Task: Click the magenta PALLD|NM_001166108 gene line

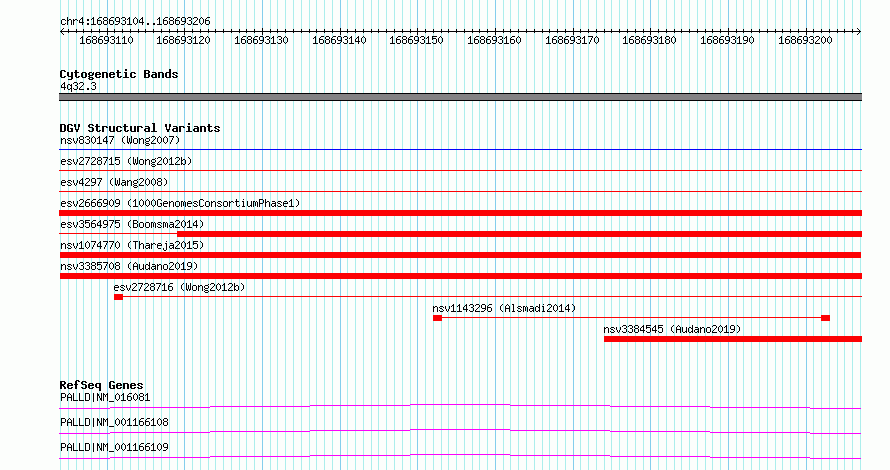Action: (460, 431)
